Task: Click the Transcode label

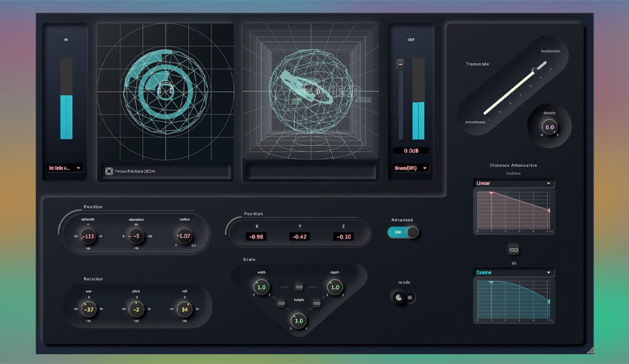Action: click(x=477, y=64)
